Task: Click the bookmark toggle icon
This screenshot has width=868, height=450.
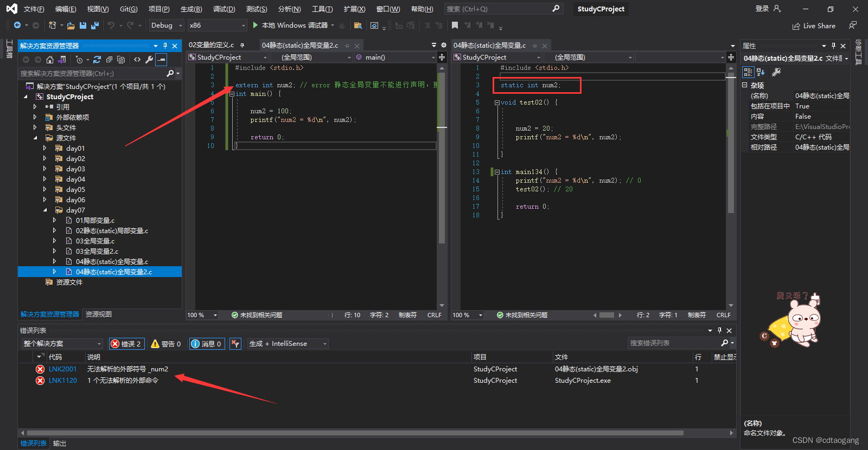Action: (x=455, y=25)
